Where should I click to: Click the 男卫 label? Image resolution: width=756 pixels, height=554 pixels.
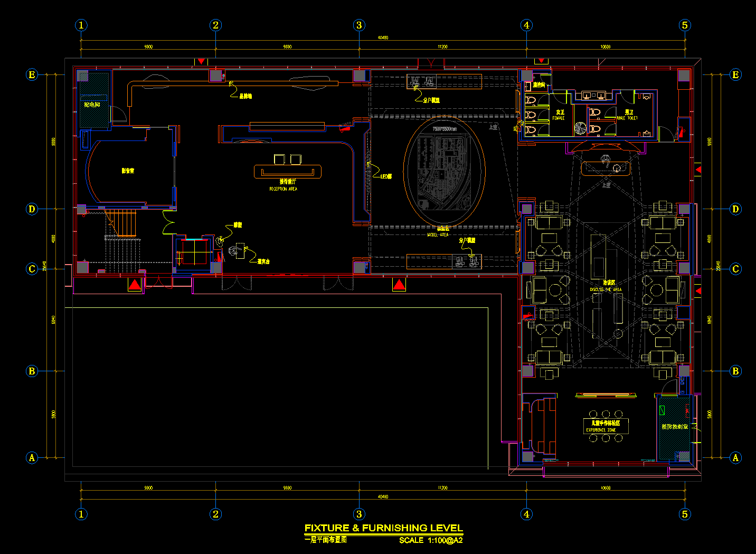click(629, 112)
